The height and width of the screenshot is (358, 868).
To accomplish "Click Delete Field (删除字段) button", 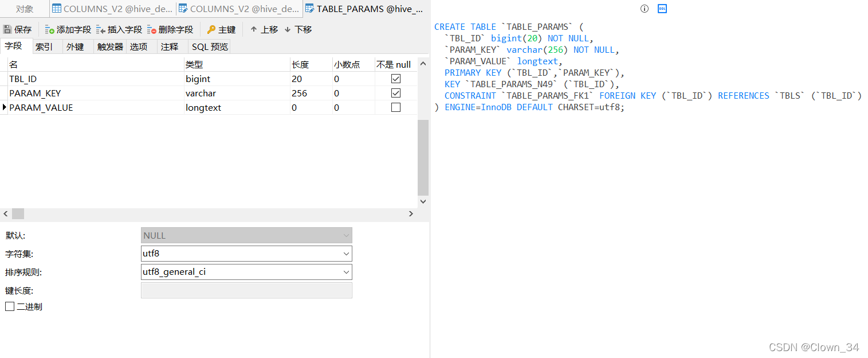I will (170, 29).
